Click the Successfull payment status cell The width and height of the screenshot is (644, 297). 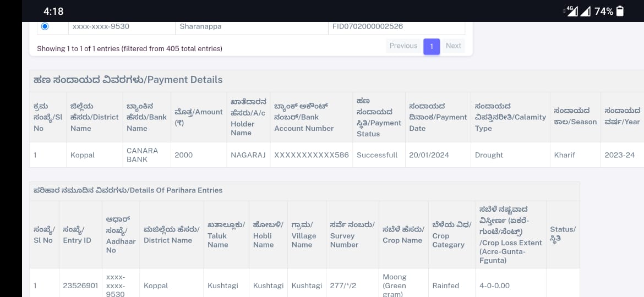tap(377, 155)
